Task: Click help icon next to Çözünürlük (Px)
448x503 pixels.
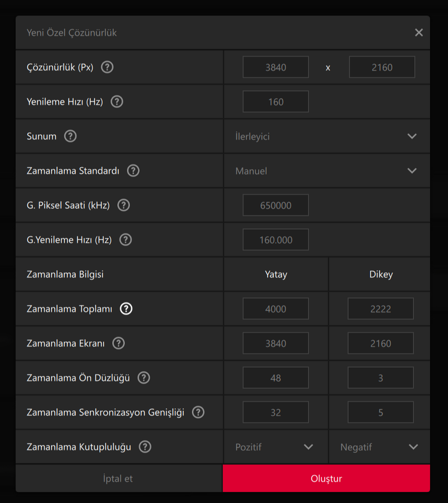Action: point(107,67)
